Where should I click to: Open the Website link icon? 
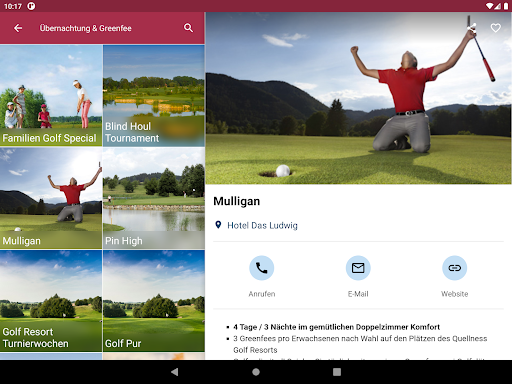click(454, 268)
